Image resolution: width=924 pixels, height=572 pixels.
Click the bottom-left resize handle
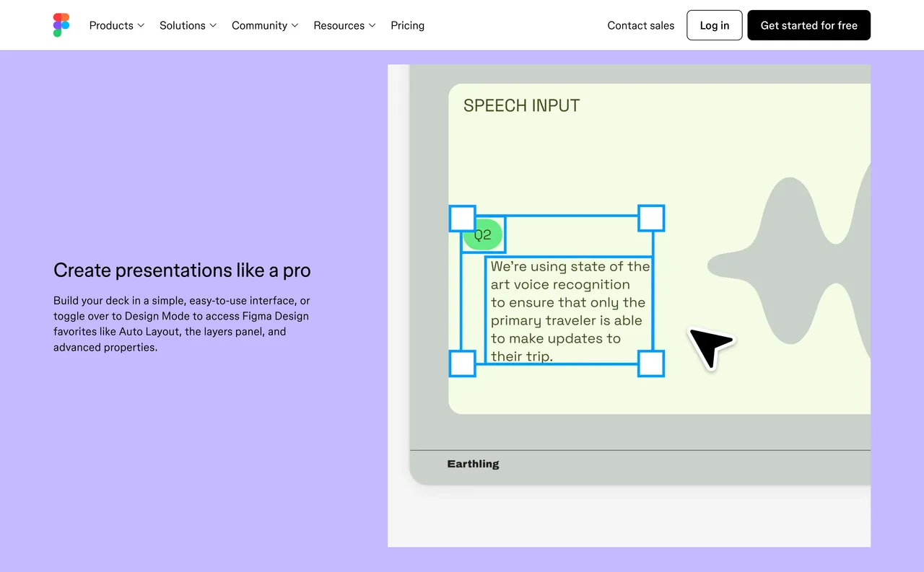point(462,364)
